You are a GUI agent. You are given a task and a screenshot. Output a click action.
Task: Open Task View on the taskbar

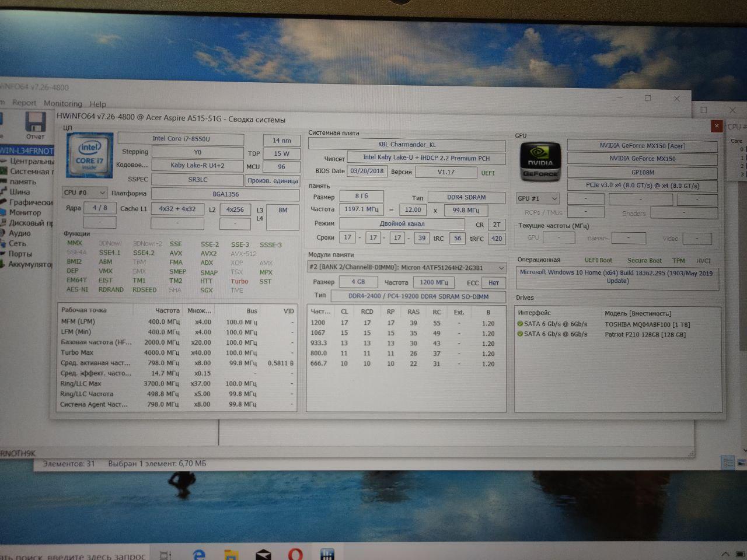(x=166, y=555)
